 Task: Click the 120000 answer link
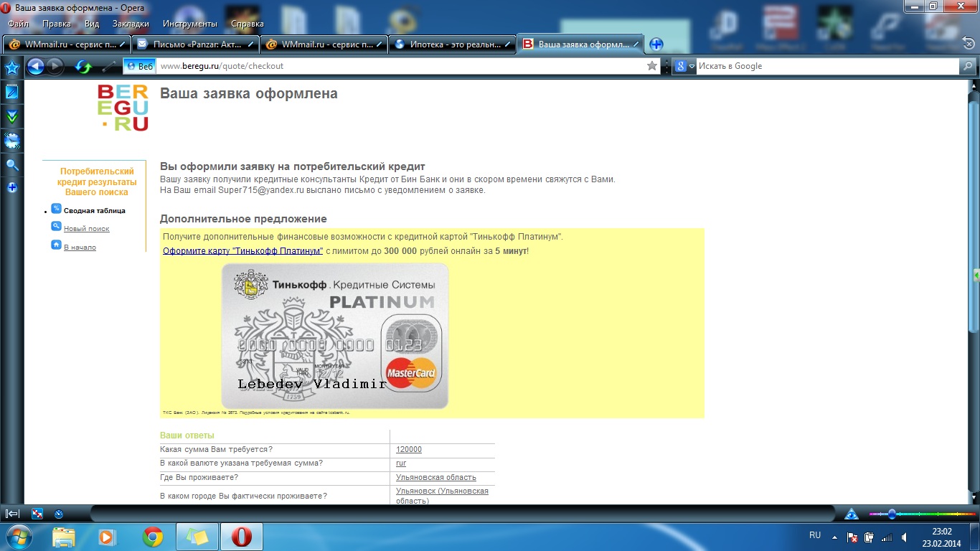409,450
